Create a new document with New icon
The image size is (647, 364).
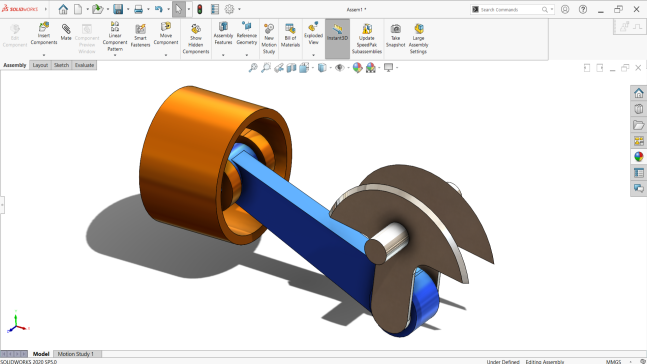(x=78, y=9)
